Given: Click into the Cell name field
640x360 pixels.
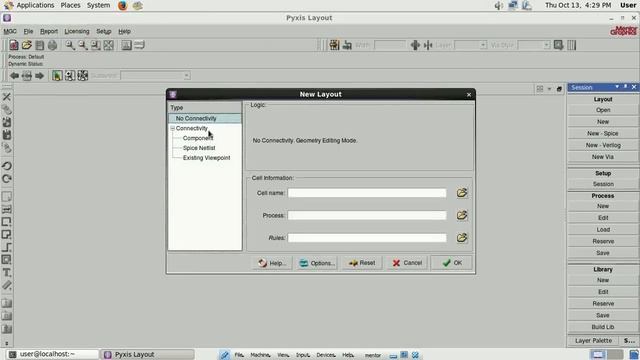Looking at the screenshot, I should coord(367,193).
